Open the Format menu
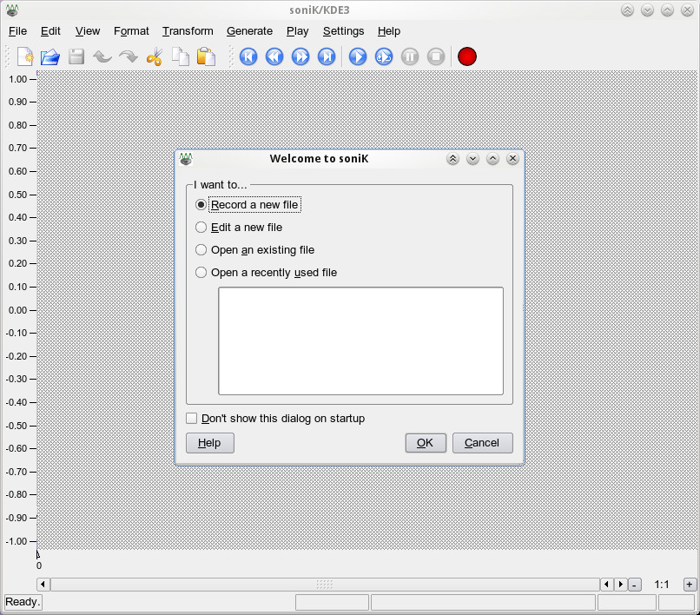This screenshot has height=615, width=700. tap(131, 31)
